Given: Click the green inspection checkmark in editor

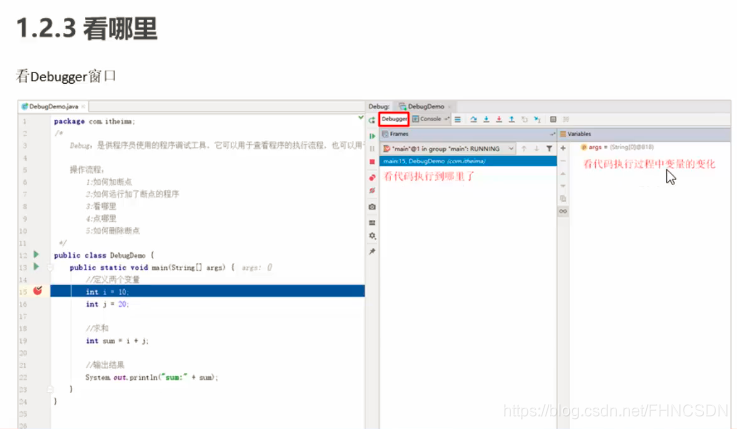Looking at the screenshot, I should pos(361,117).
